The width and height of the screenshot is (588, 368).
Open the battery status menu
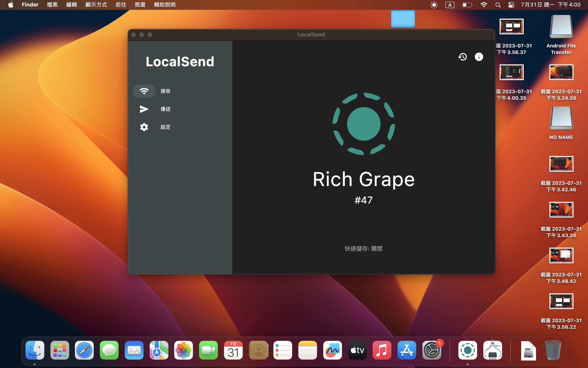(x=467, y=5)
